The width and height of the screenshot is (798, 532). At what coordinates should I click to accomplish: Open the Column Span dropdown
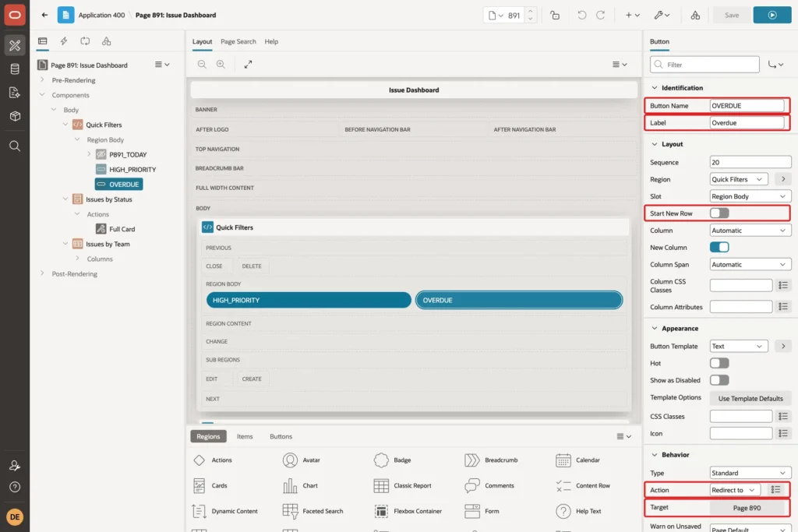[750, 265]
